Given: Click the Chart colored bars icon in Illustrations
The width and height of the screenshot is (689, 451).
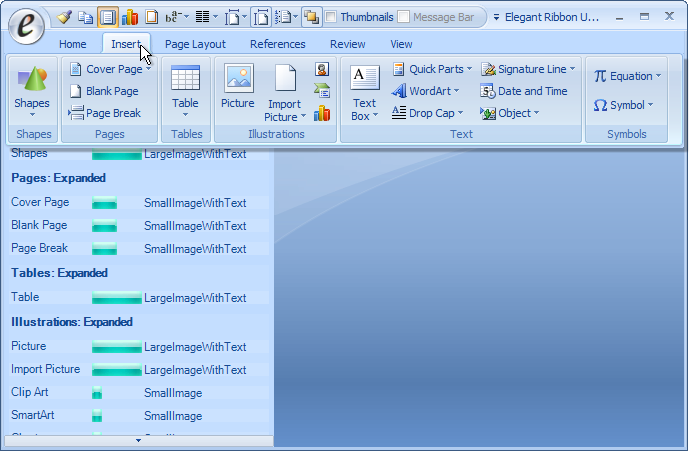Looking at the screenshot, I should [322, 113].
